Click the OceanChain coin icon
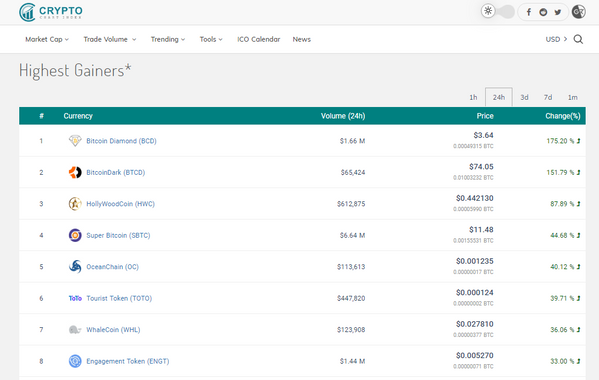The image size is (599, 380). tap(75, 267)
